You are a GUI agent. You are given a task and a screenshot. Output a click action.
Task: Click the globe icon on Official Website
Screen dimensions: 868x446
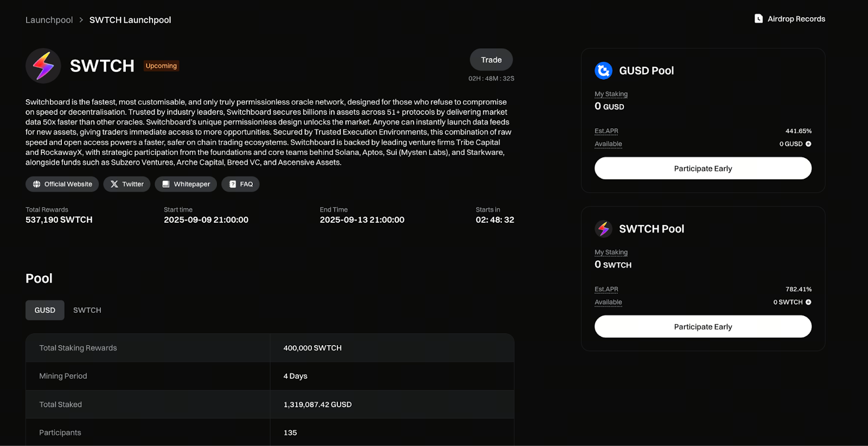pyautogui.click(x=36, y=184)
